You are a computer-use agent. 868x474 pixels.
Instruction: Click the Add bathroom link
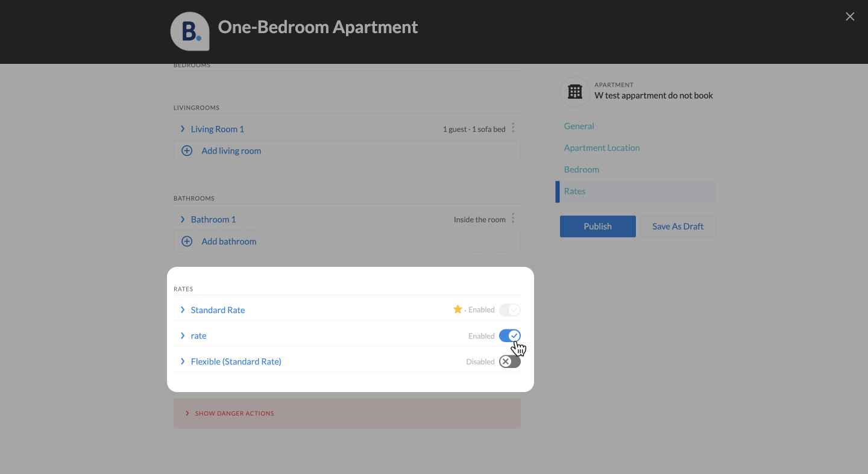229,241
